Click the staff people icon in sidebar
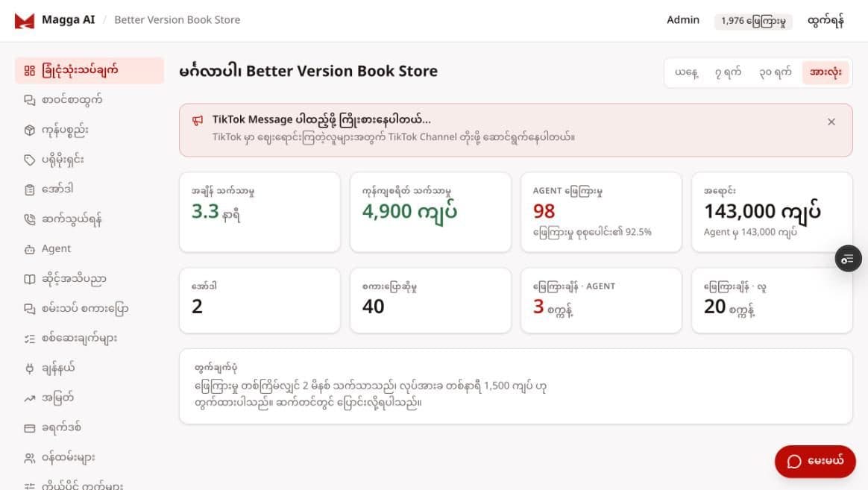This screenshot has width=868, height=490. point(29,458)
